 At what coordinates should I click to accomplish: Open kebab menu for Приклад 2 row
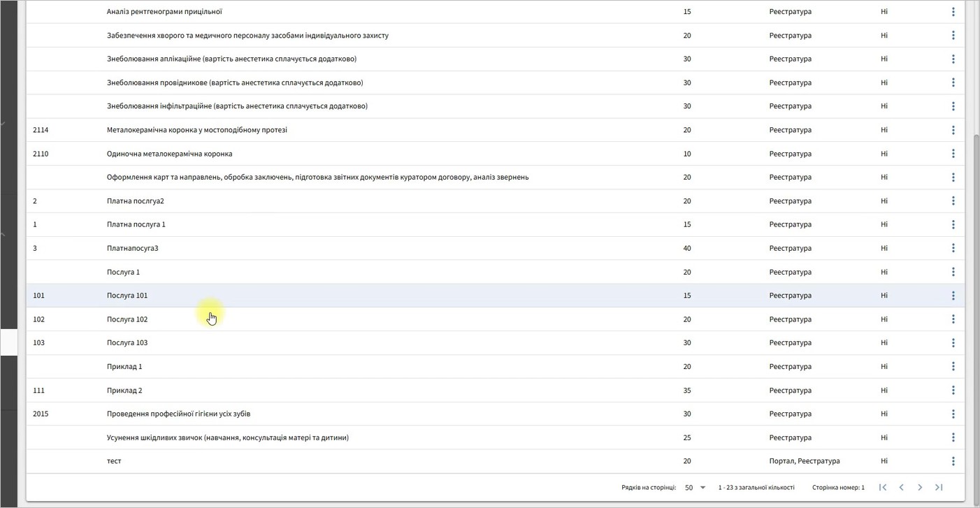tap(953, 390)
